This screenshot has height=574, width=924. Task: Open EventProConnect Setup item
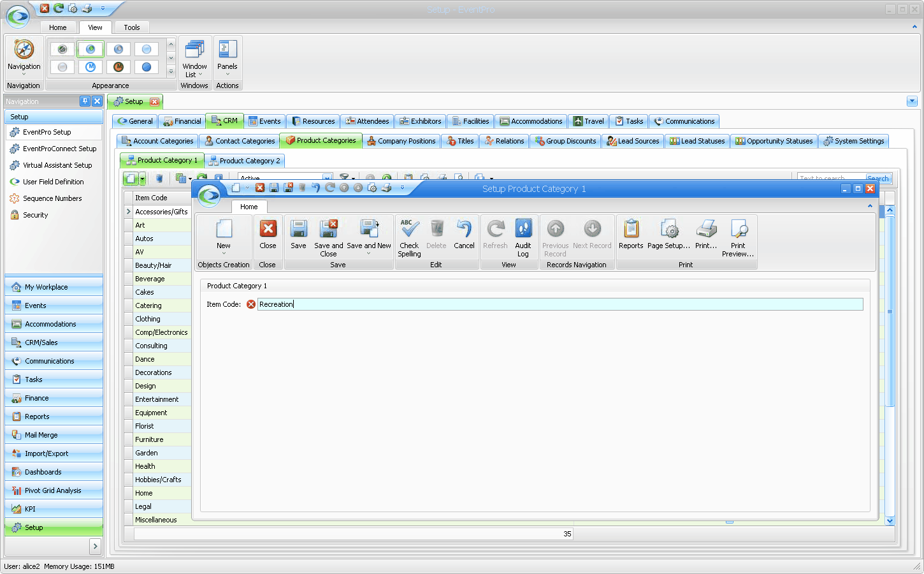pos(54,149)
